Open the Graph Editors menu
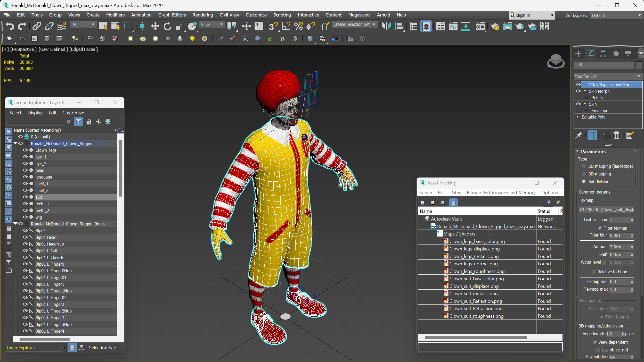 (x=172, y=15)
